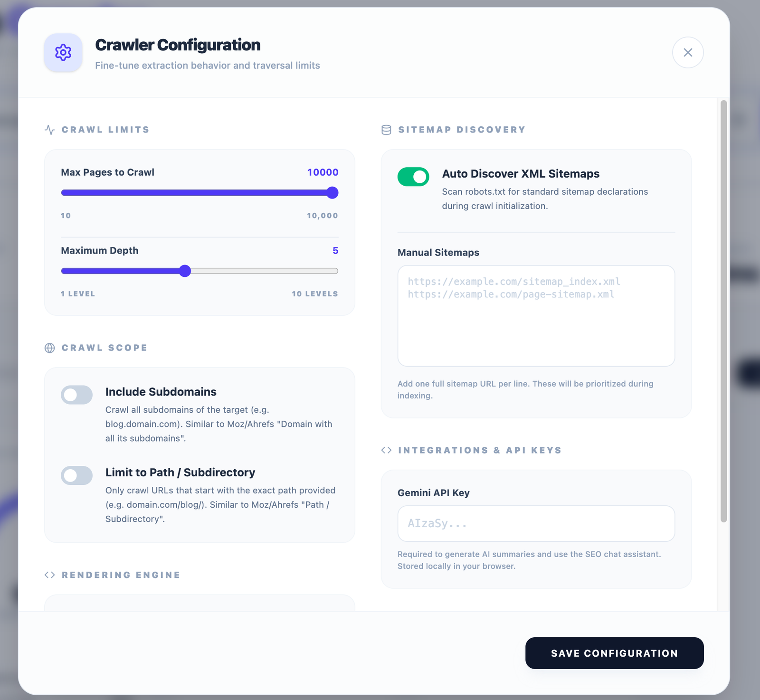Click the database icon next to Sitemap Discovery
The height and width of the screenshot is (700, 760).
[387, 130]
